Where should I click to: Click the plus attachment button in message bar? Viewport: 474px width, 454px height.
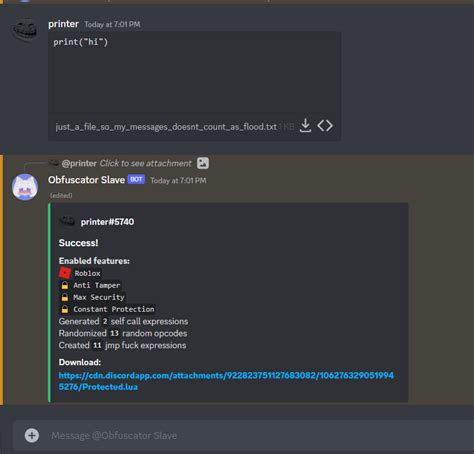(32, 435)
